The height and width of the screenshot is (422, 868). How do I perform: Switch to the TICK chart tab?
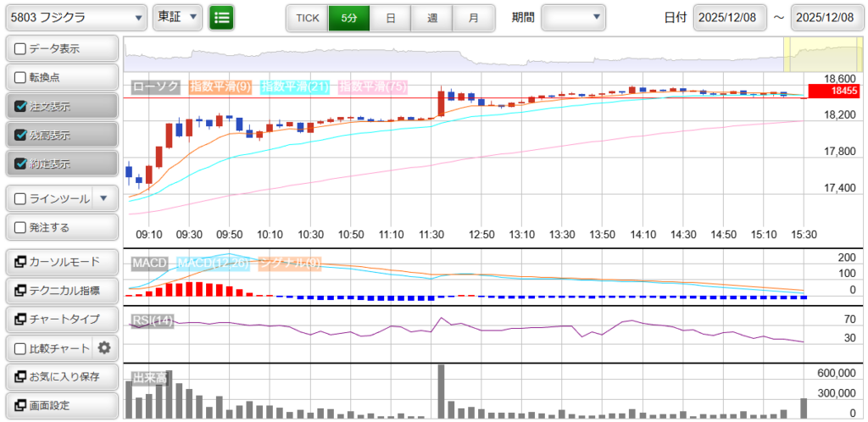tap(307, 18)
